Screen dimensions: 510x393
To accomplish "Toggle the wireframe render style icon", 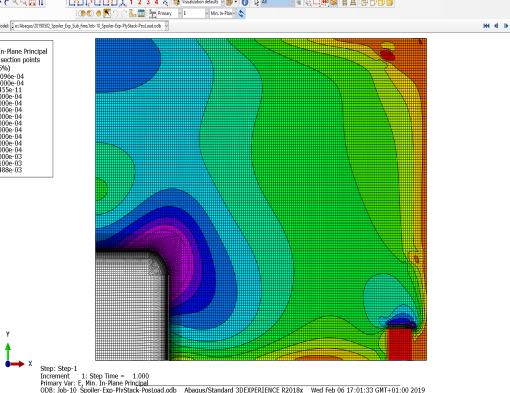I will click(x=364, y=3).
